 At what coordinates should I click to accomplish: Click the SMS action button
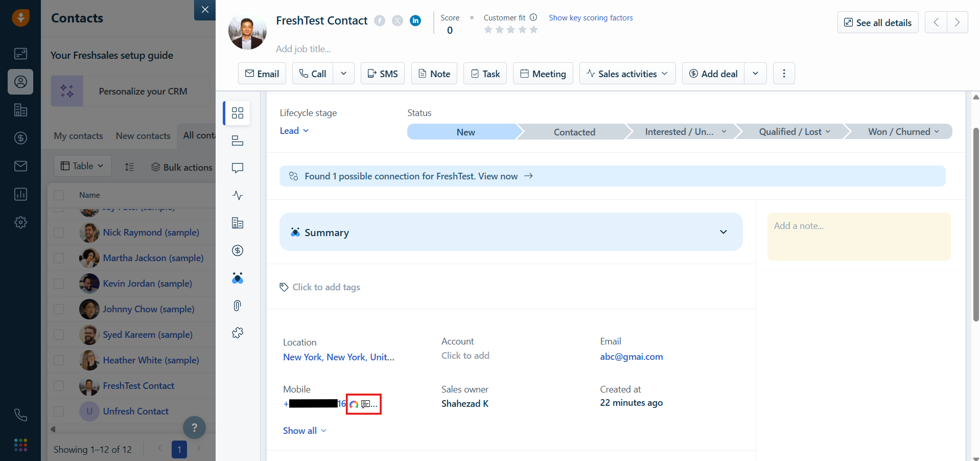pos(383,74)
